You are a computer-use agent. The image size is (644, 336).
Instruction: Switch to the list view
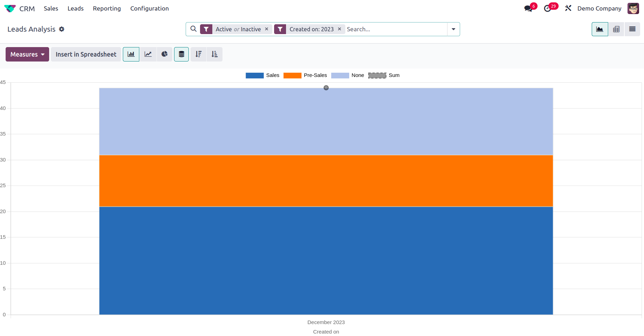(632, 29)
